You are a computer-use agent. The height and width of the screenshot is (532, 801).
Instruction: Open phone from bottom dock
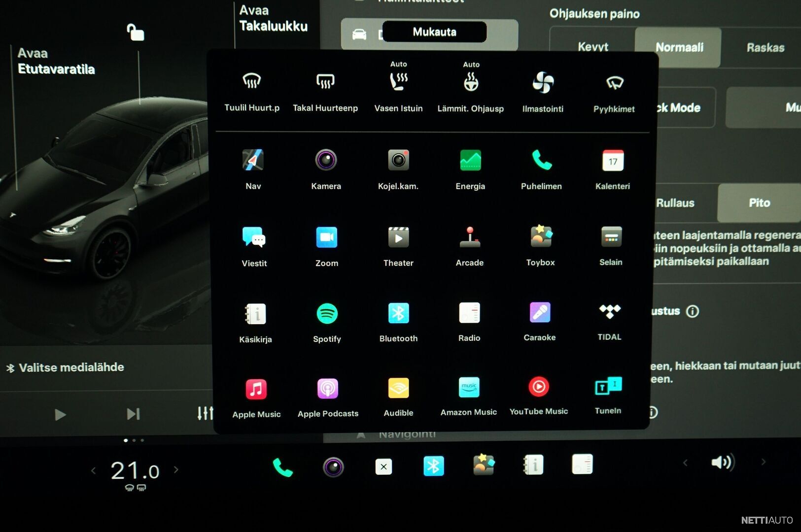(x=282, y=468)
